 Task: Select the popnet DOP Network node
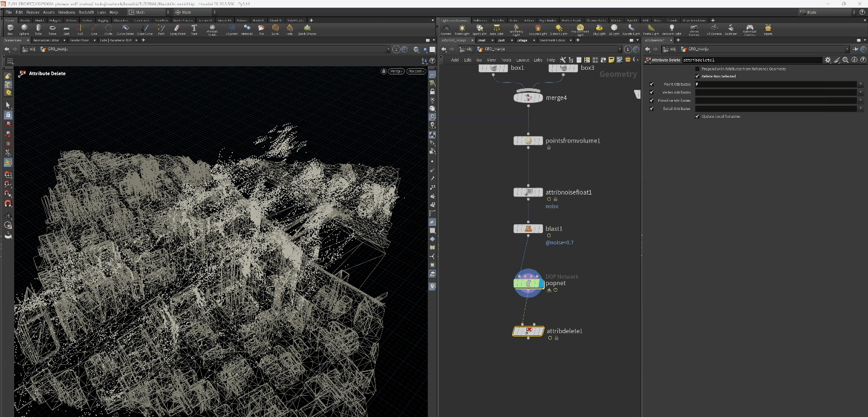click(x=528, y=283)
